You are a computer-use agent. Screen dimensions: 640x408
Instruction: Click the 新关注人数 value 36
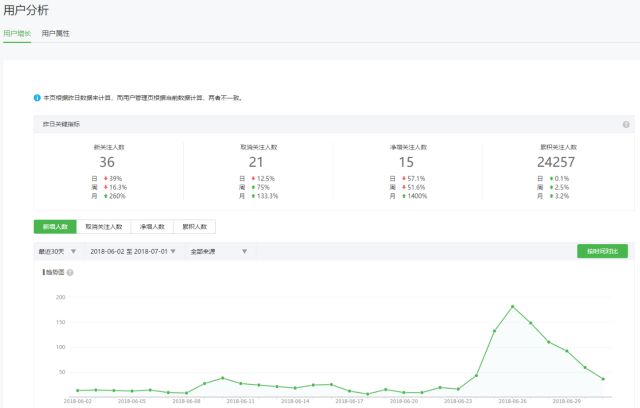click(107, 162)
